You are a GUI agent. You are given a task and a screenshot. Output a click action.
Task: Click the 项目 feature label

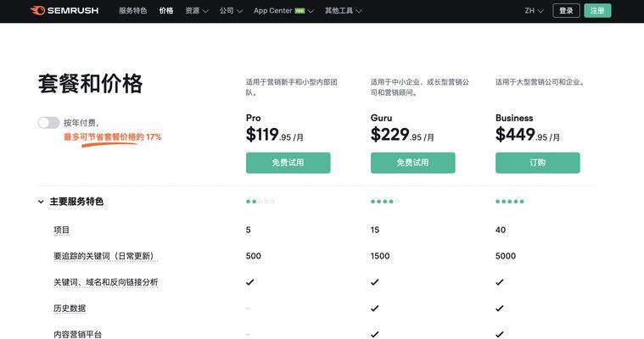click(62, 230)
